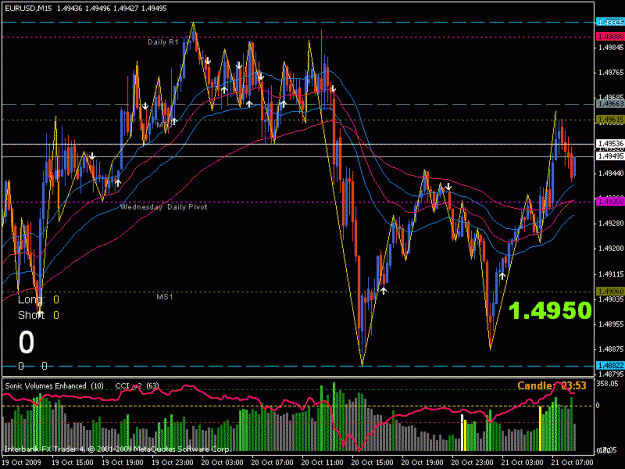Click the white 1.49495 current price tag

pyautogui.click(x=610, y=156)
